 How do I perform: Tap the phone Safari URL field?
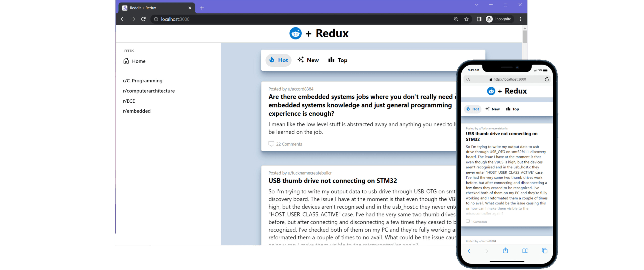click(507, 79)
